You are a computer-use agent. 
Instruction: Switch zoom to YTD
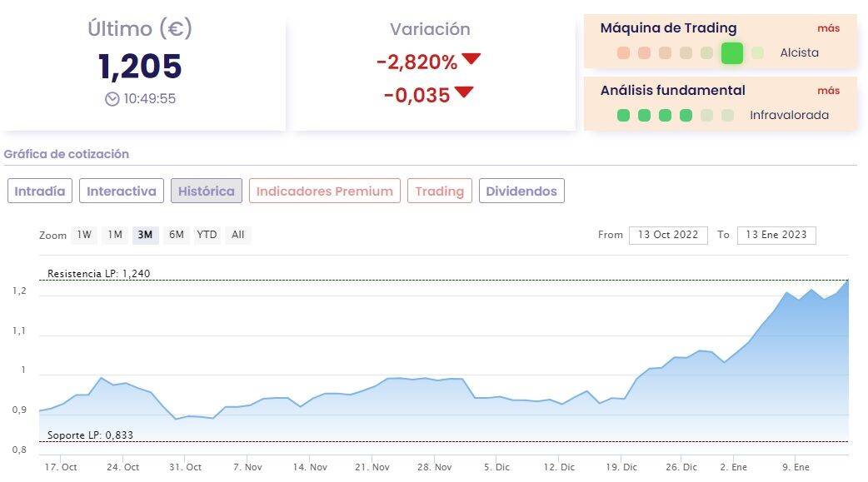pos(207,235)
